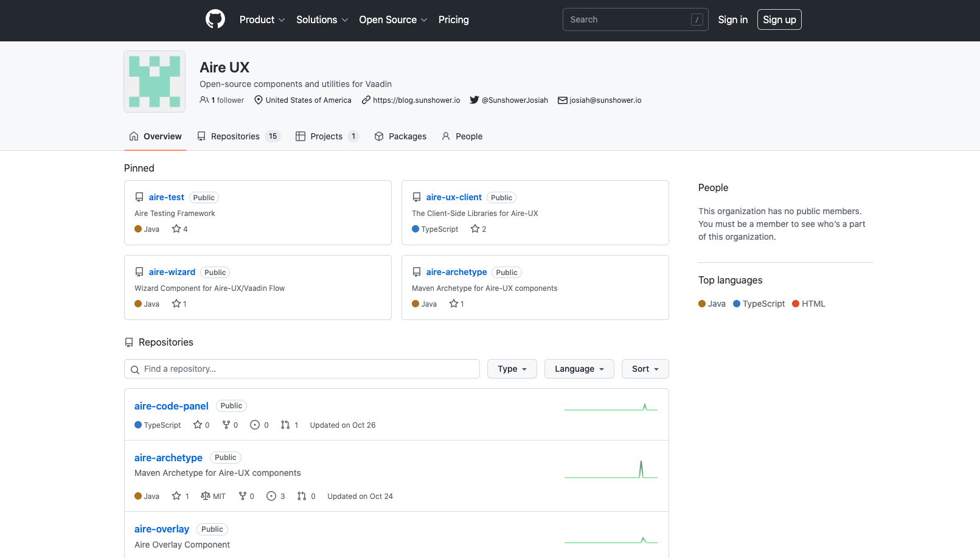Click the Java color dot in Top languages
The height and width of the screenshot is (558, 980).
coord(702,304)
